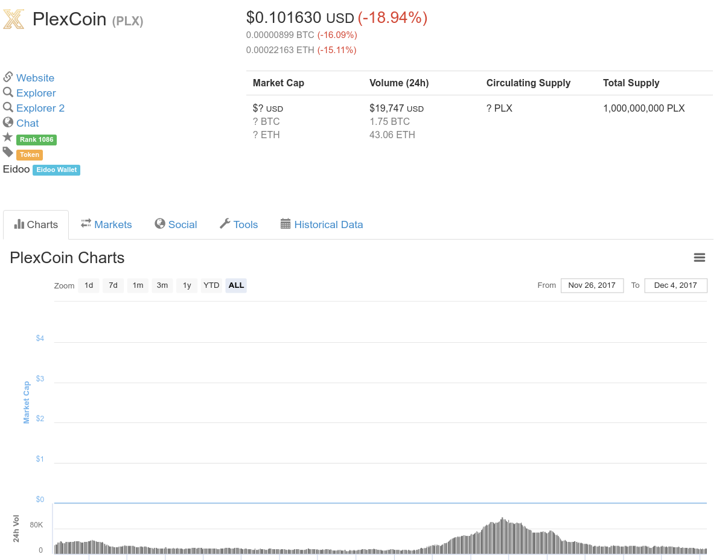Click the PlexCoin logo icon
Viewport: 728px width, 560px height.
pos(14,19)
